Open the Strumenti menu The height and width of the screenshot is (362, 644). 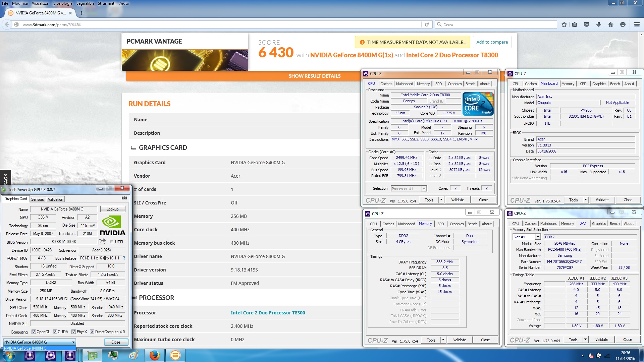(x=106, y=3)
